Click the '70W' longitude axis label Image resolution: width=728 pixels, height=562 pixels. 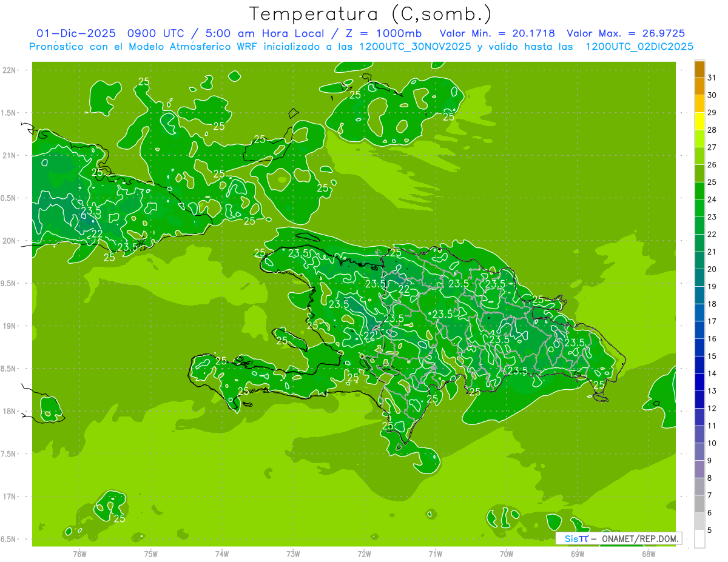coord(507,554)
